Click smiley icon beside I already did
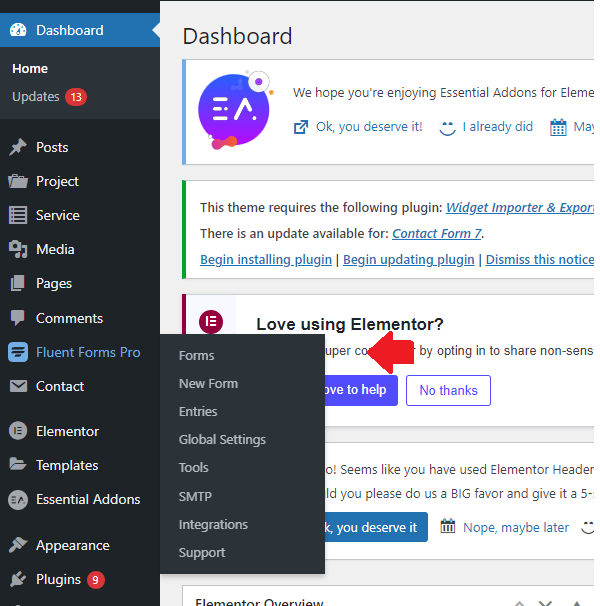The height and width of the screenshot is (606, 600). coord(447,128)
